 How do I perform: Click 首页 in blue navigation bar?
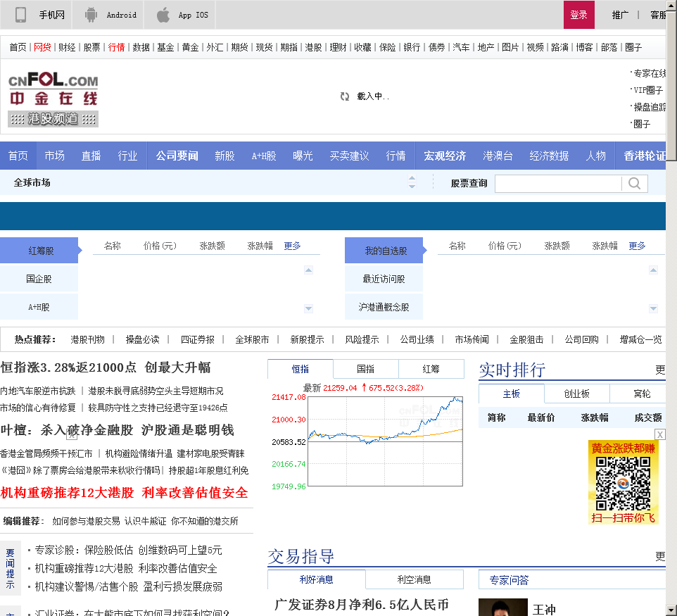pos(18,156)
